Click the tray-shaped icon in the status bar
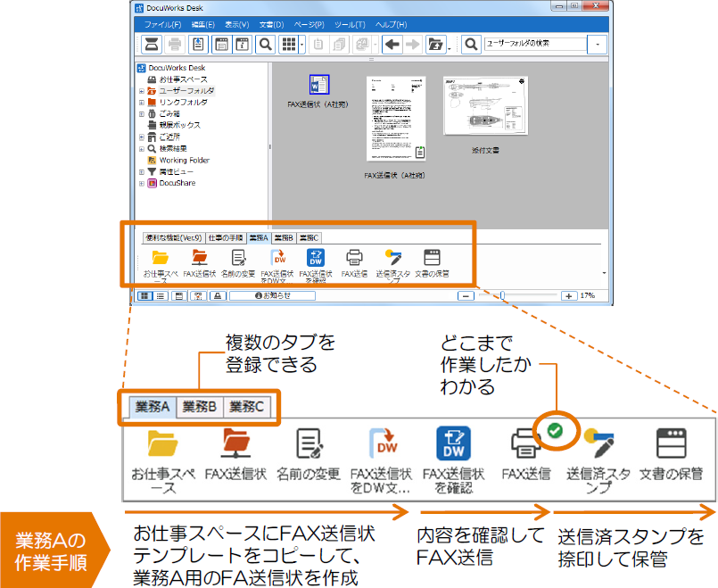The width and height of the screenshot is (718, 588). [218, 296]
